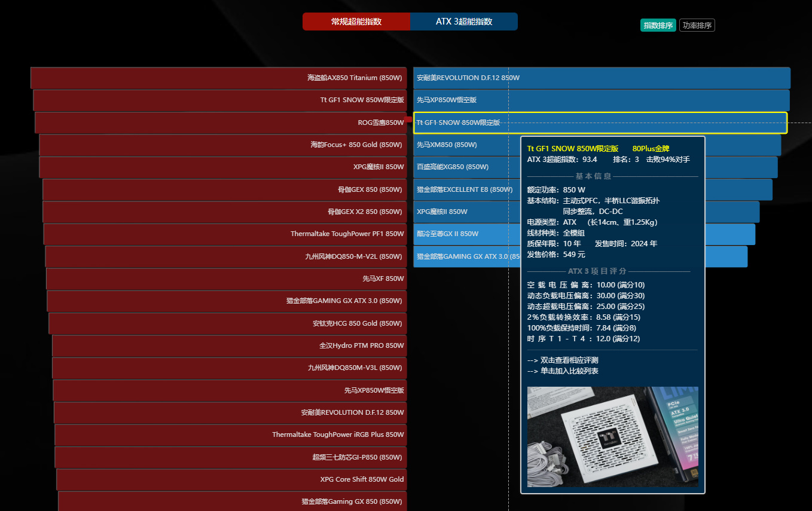
Task: Select the 排名: 3 text
Action: (626, 159)
